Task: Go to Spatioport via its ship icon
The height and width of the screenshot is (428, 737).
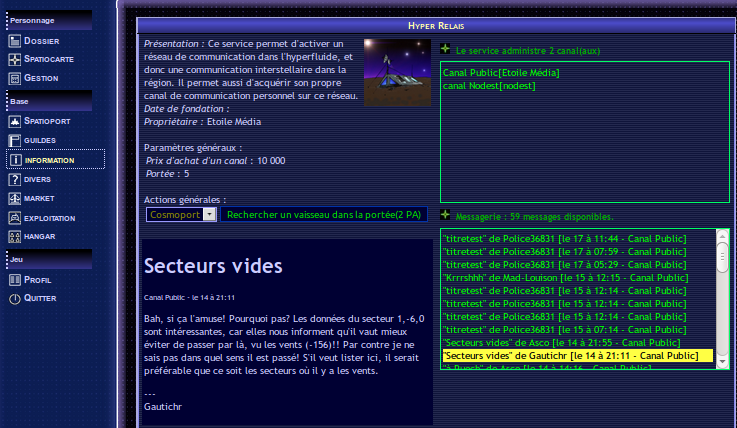Action: click(15, 121)
